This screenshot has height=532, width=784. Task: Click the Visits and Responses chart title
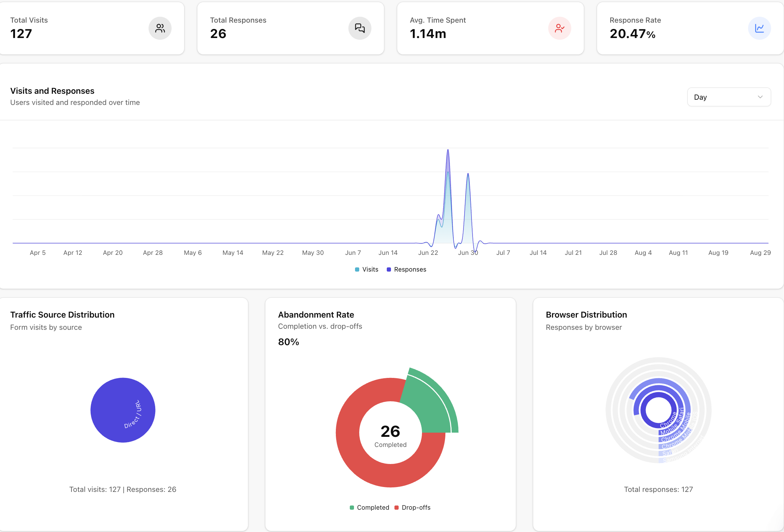52,91
